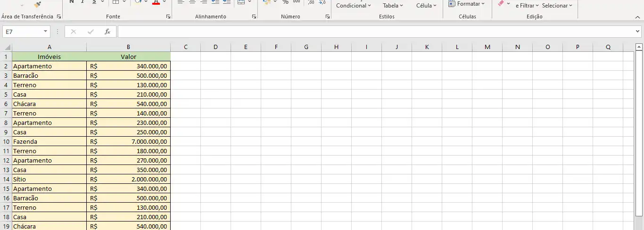This screenshot has width=644, height=230.
Task: Select column E header
Action: [x=246, y=47]
